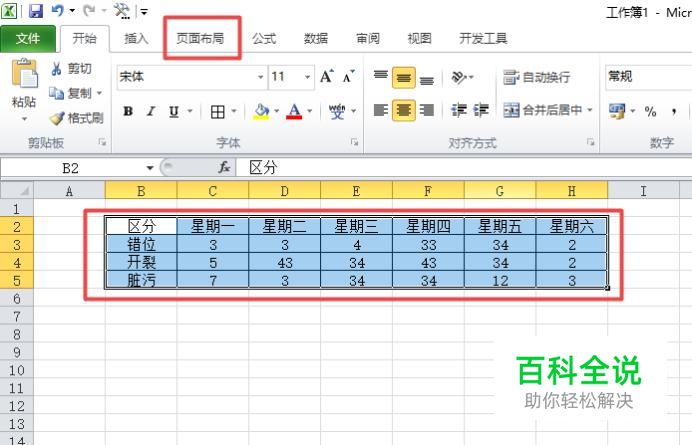692x445 pixels.
Task: Expand the fill color arrow
Action: pos(277,111)
